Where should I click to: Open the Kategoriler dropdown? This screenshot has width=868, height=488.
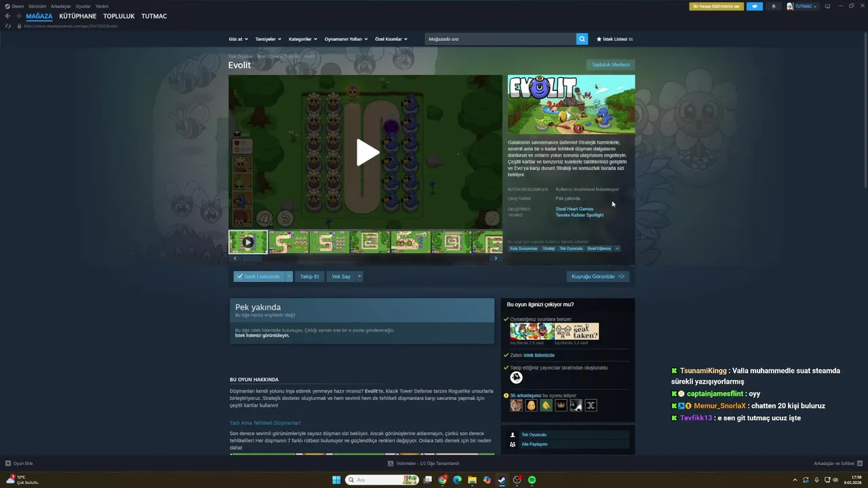point(302,39)
